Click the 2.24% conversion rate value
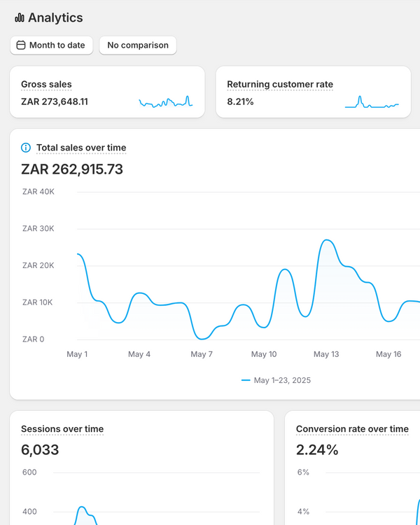The width and height of the screenshot is (420, 525). (x=317, y=450)
